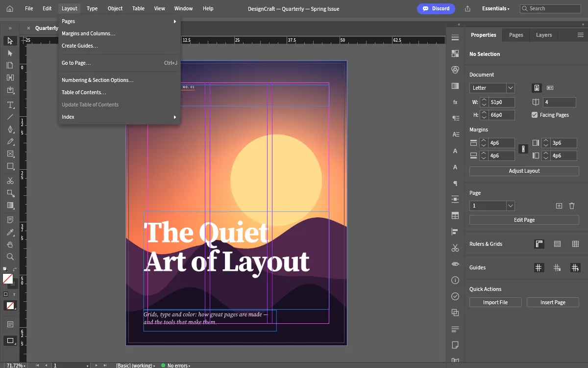Image resolution: width=588 pixels, height=368 pixels.
Task: Toggle portrait orientation button
Action: pos(537,88)
